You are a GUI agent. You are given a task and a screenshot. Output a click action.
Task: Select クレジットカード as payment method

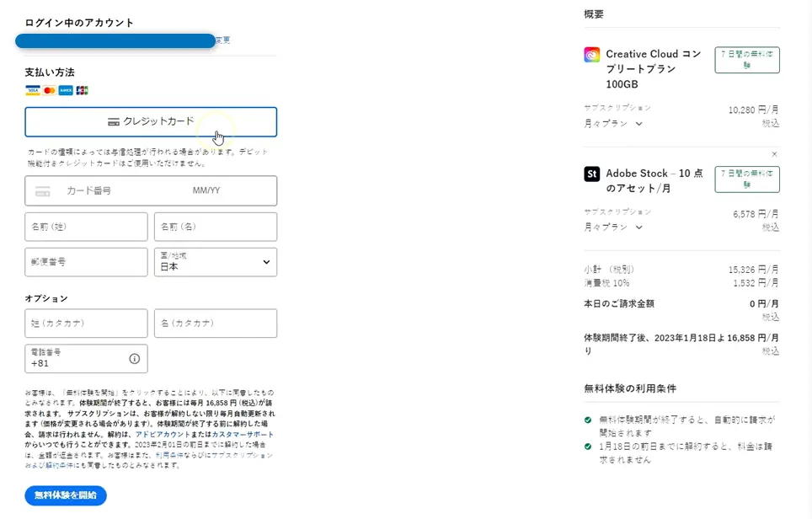pos(151,121)
